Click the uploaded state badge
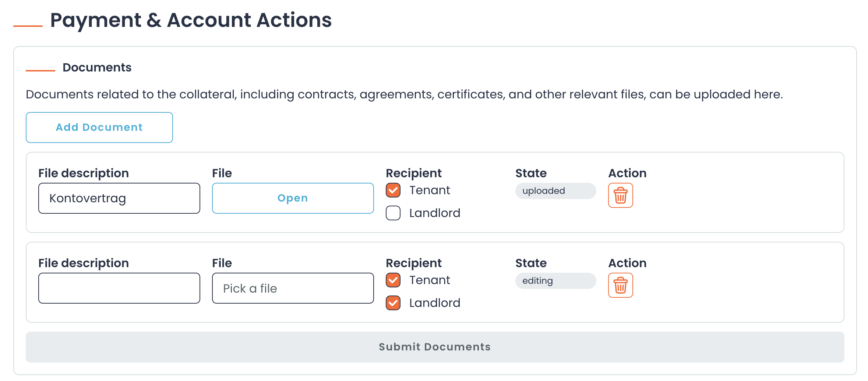 [x=555, y=191]
